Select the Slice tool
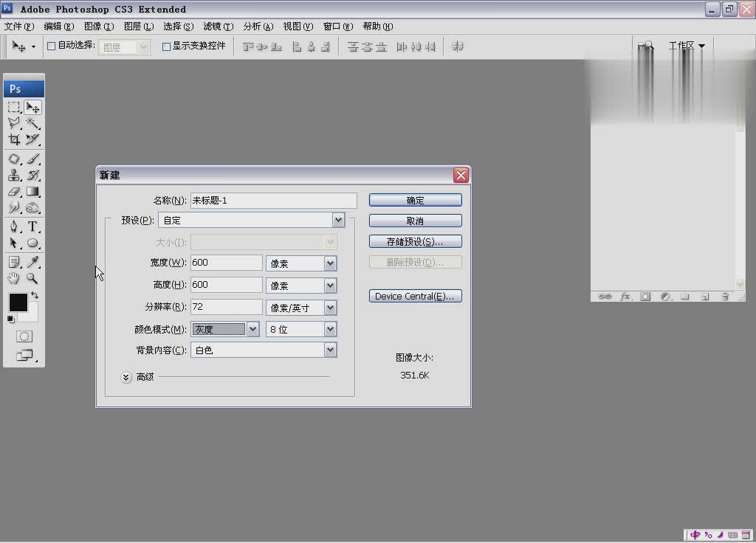The width and height of the screenshot is (756, 543). click(32, 139)
